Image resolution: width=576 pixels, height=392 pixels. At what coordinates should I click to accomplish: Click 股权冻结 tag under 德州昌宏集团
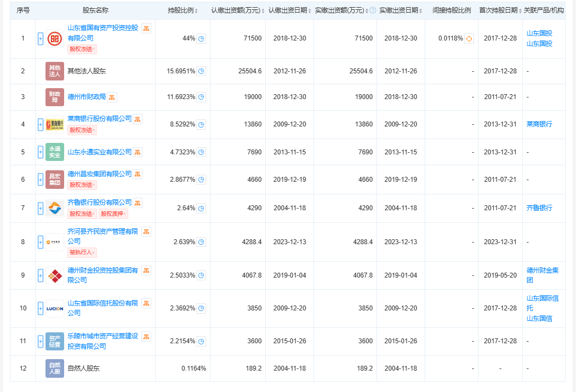coord(82,185)
